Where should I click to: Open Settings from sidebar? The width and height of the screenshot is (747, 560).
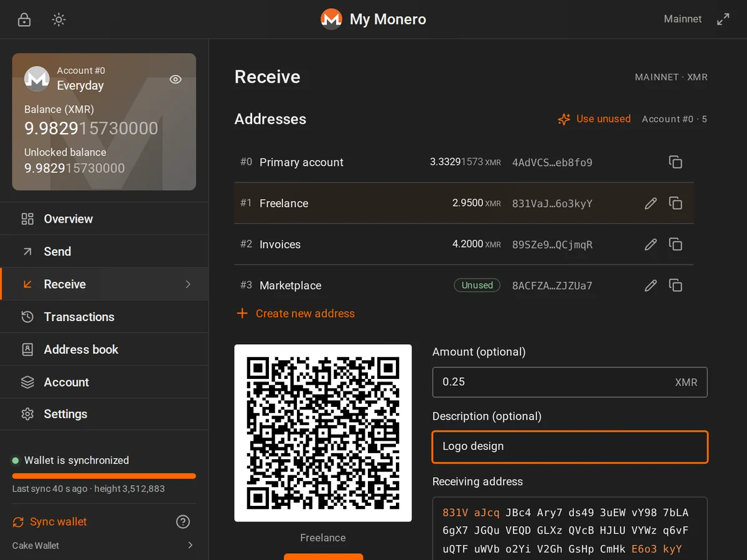click(104, 414)
